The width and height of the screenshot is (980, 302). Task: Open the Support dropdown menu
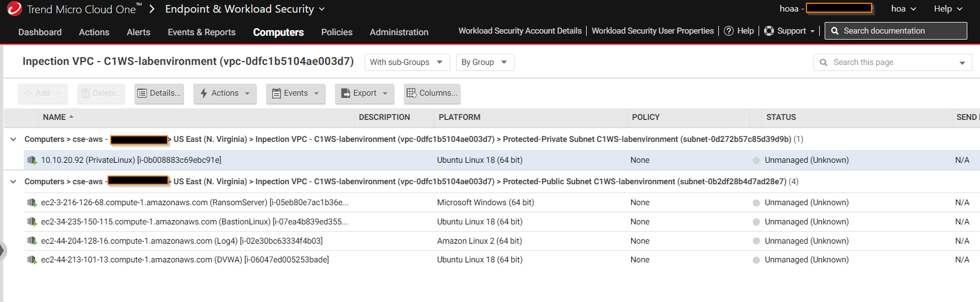tap(789, 31)
